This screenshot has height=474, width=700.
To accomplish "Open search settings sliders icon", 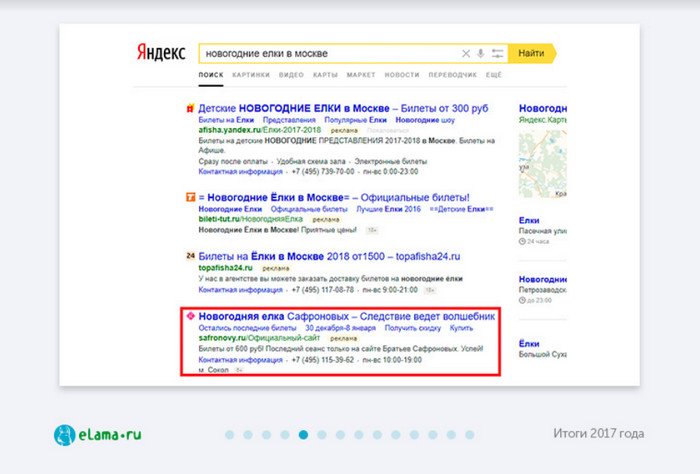I will click(x=497, y=54).
